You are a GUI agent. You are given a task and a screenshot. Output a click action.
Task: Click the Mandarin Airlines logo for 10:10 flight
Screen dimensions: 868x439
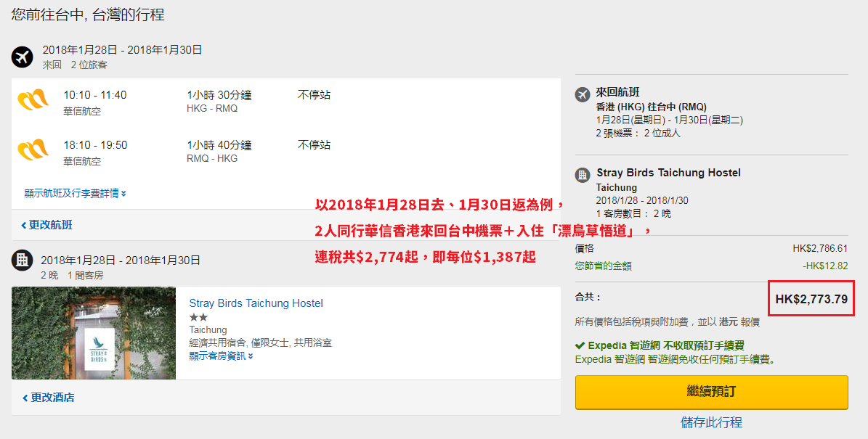(33, 100)
